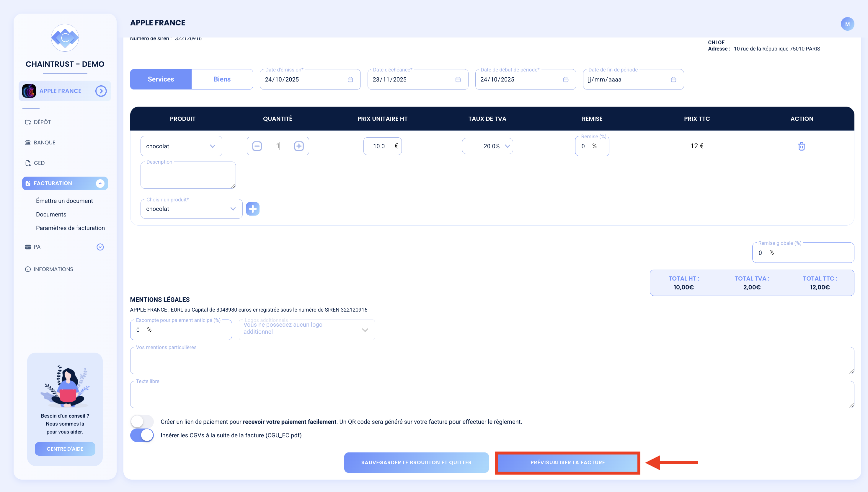Open Documents under Facturation

click(x=51, y=214)
